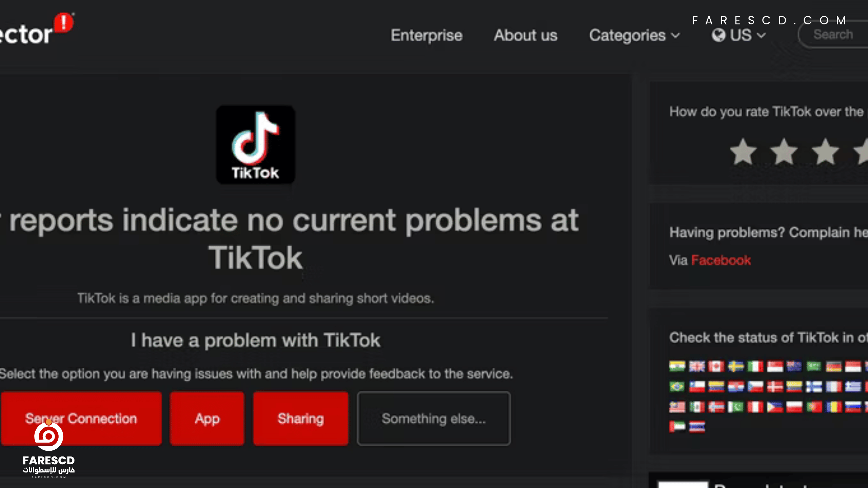Select the Finland flag
Image resolution: width=868 pixels, height=488 pixels.
point(814,386)
